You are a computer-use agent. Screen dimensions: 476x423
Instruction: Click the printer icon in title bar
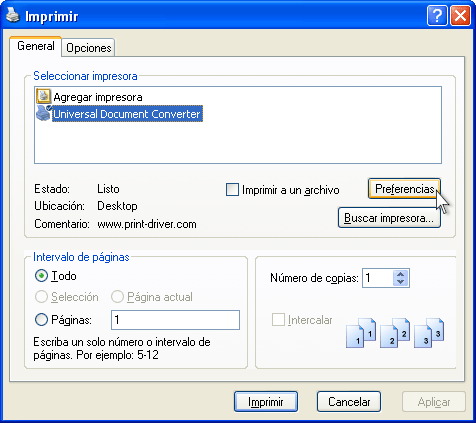pyautogui.click(x=13, y=15)
